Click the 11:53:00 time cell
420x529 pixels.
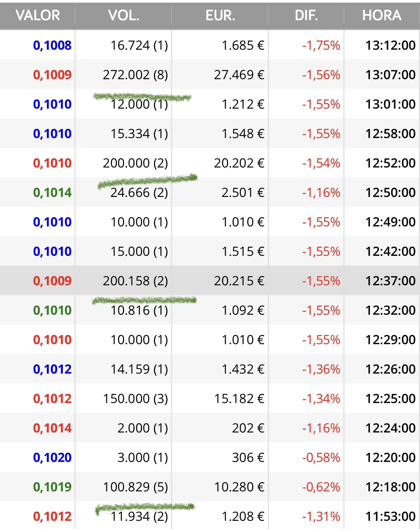click(391, 517)
